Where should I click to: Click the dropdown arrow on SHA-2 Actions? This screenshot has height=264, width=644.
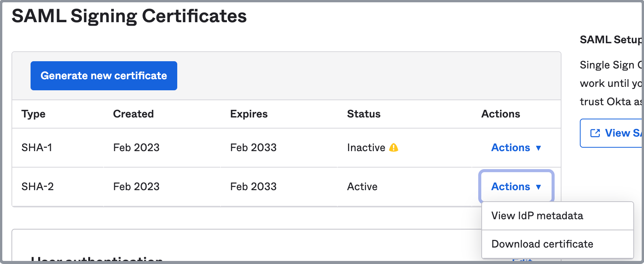tap(539, 187)
